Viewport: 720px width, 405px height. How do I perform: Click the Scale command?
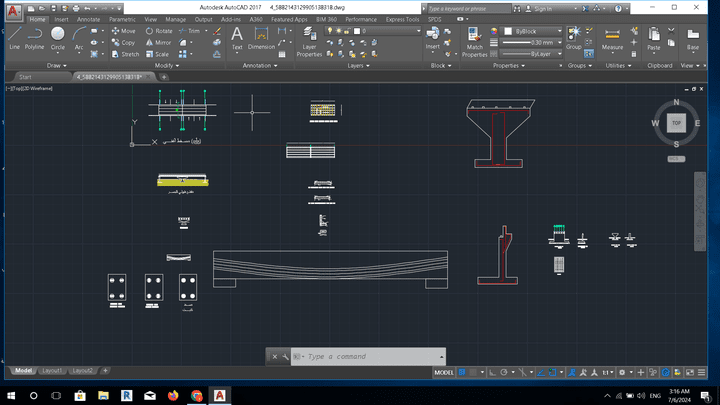(x=157, y=54)
